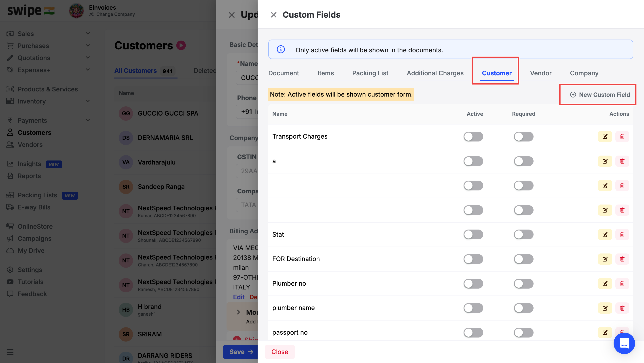Switch to the Items tab
Viewport: 644px width, 363px height.
point(326,73)
